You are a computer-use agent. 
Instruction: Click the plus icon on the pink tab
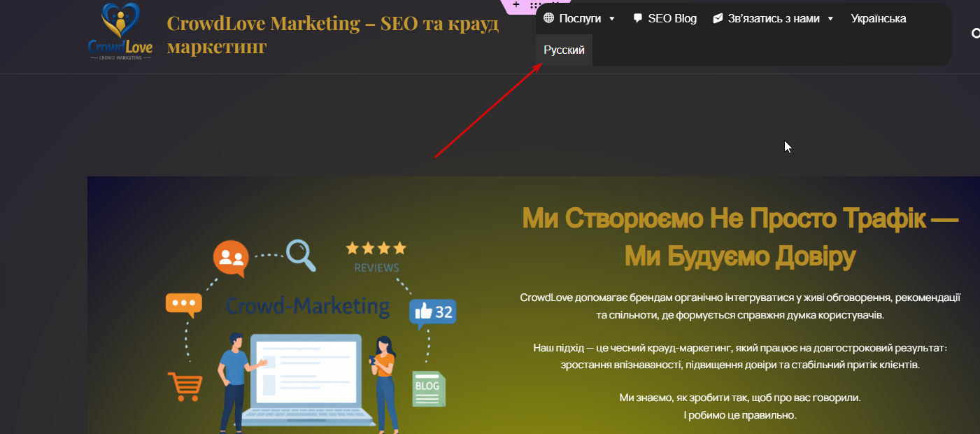516,4
